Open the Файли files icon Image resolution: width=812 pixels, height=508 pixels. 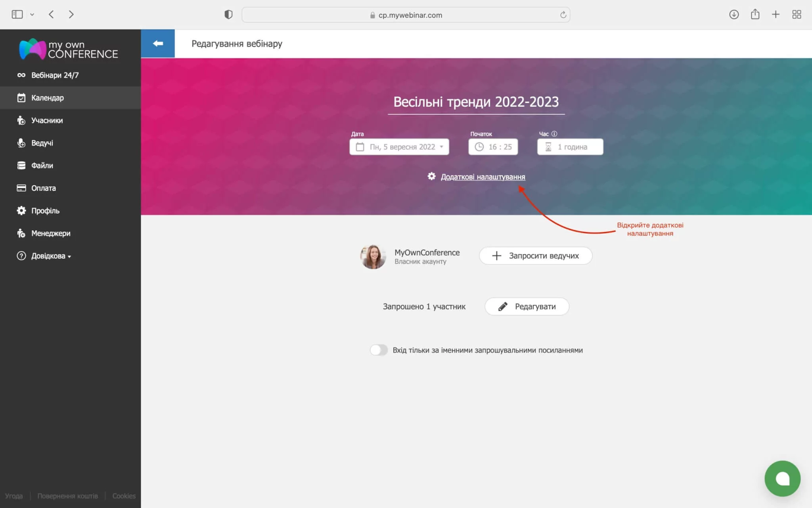(x=22, y=165)
